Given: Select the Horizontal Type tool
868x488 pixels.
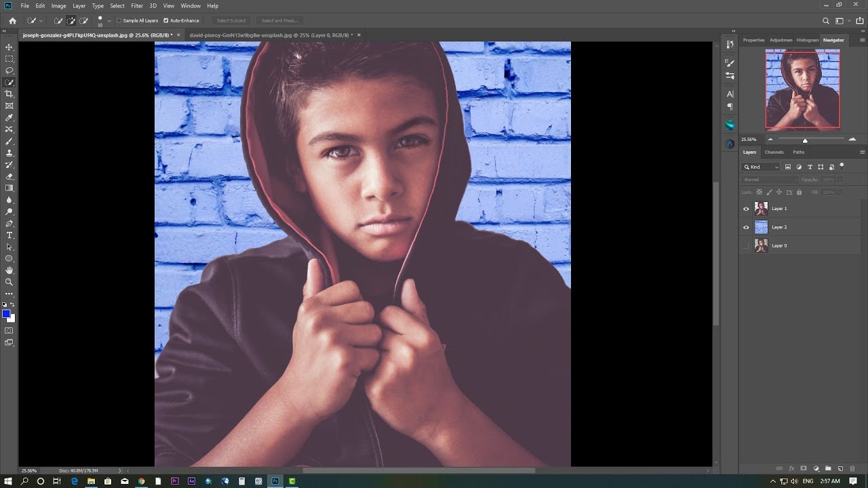Looking at the screenshot, I should coord(9,235).
